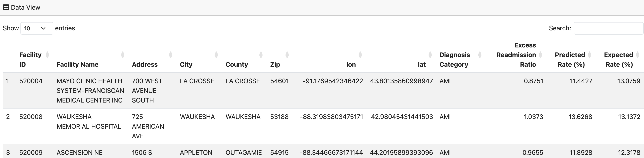This screenshot has height=158, width=644.
Task: Click the Diagnosis Category header text
Action: 455,60
